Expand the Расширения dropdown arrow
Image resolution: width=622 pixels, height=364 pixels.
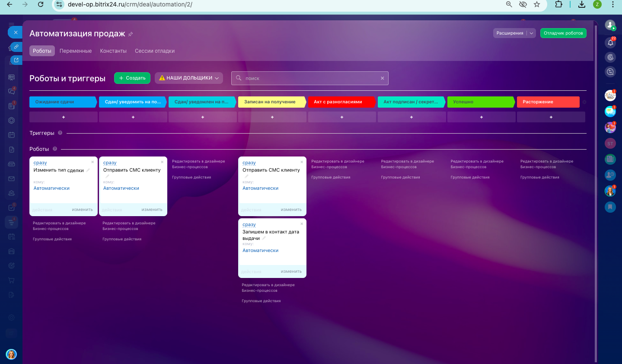tap(532, 33)
